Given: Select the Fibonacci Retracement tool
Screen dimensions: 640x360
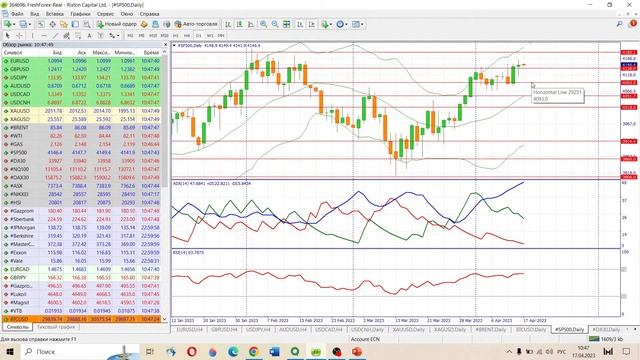Looking at the screenshot, I should point(78,36).
